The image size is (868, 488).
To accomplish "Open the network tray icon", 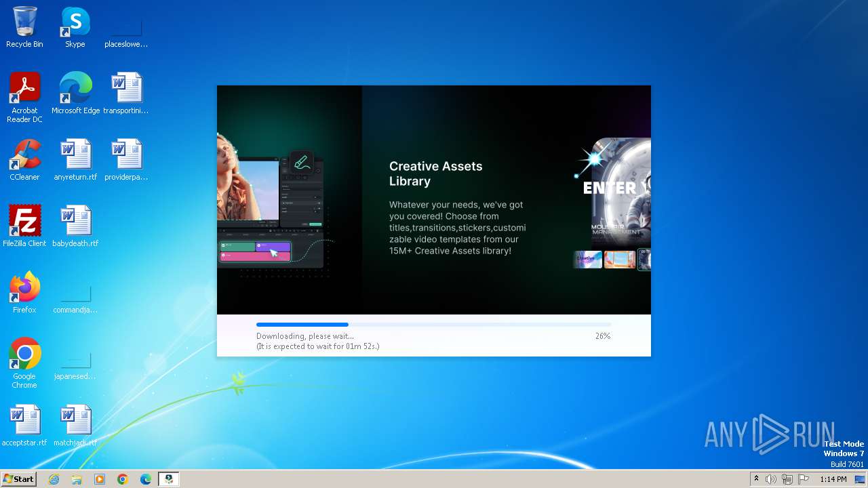I will click(x=787, y=479).
